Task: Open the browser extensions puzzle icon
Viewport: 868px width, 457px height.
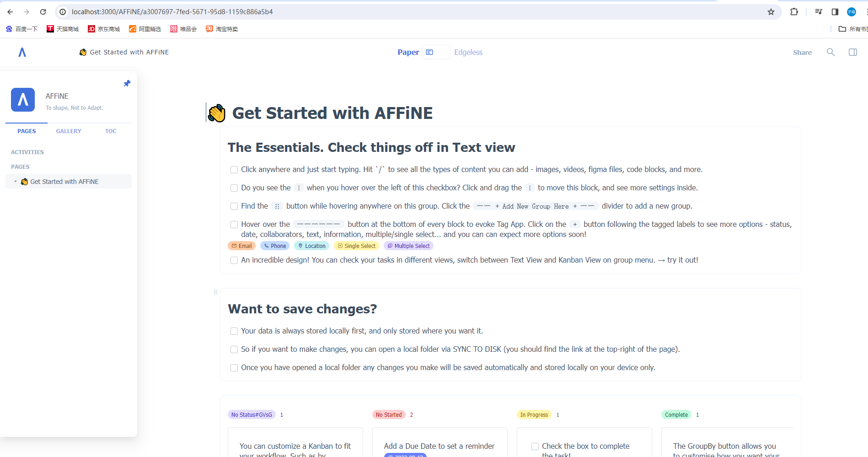Action: click(794, 12)
